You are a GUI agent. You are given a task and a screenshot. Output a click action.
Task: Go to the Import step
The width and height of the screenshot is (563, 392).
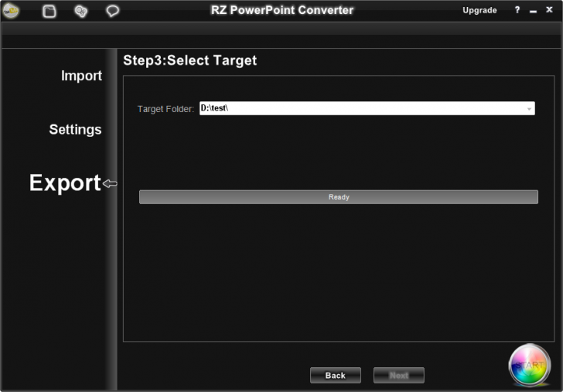coord(81,76)
